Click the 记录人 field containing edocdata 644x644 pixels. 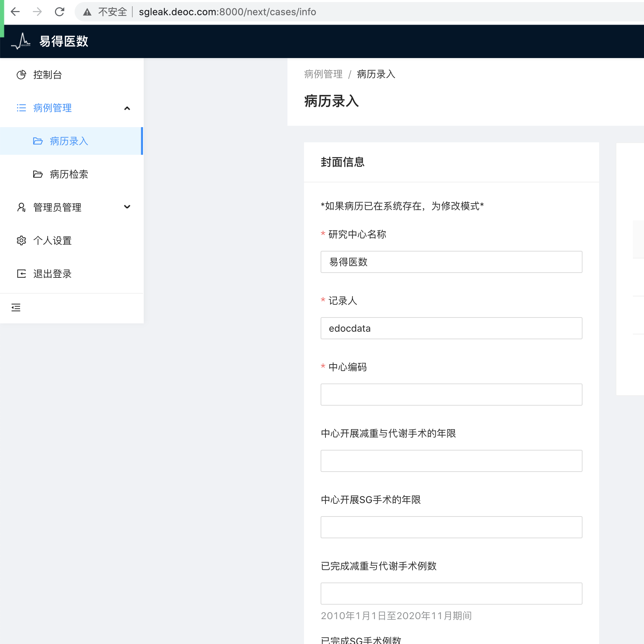(451, 328)
